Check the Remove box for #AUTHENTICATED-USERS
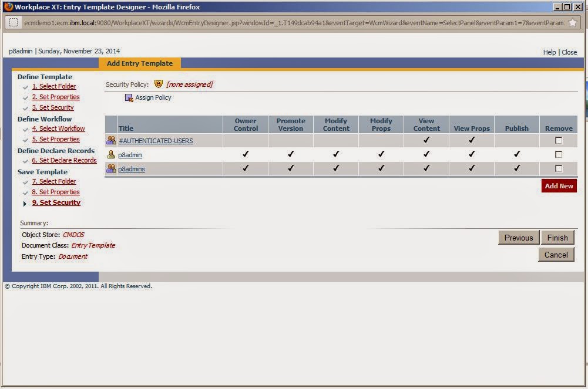 (x=559, y=140)
